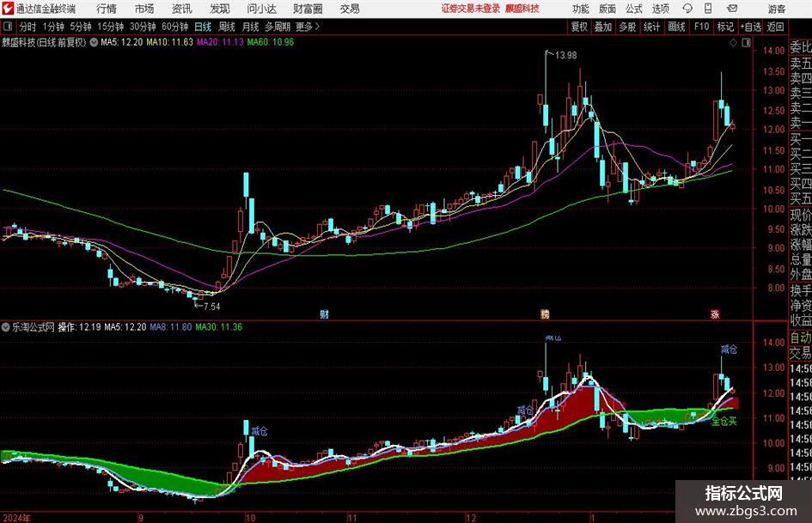Open the 财富圈 menu
The image size is (812, 523).
308,9
